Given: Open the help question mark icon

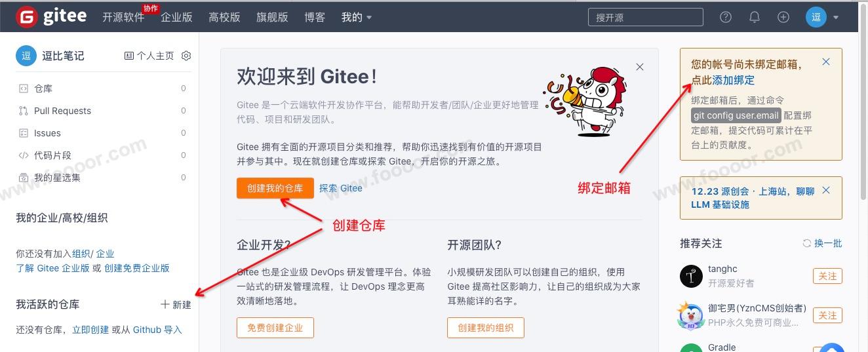Looking at the screenshot, I should 725,17.
